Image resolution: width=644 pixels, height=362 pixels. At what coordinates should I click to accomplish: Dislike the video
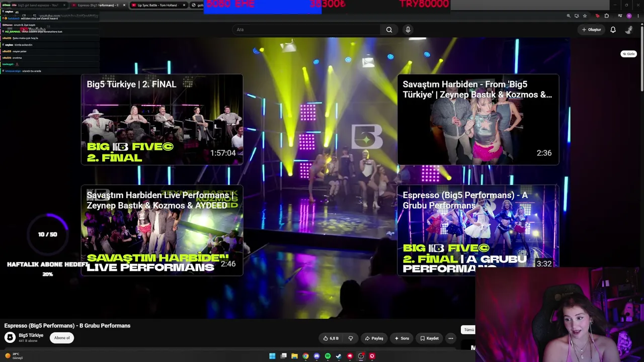click(351, 338)
